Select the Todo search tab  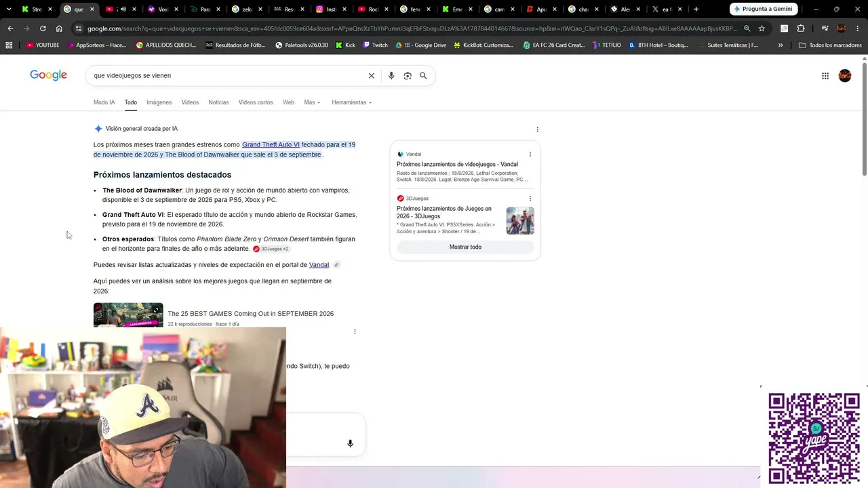point(131,102)
